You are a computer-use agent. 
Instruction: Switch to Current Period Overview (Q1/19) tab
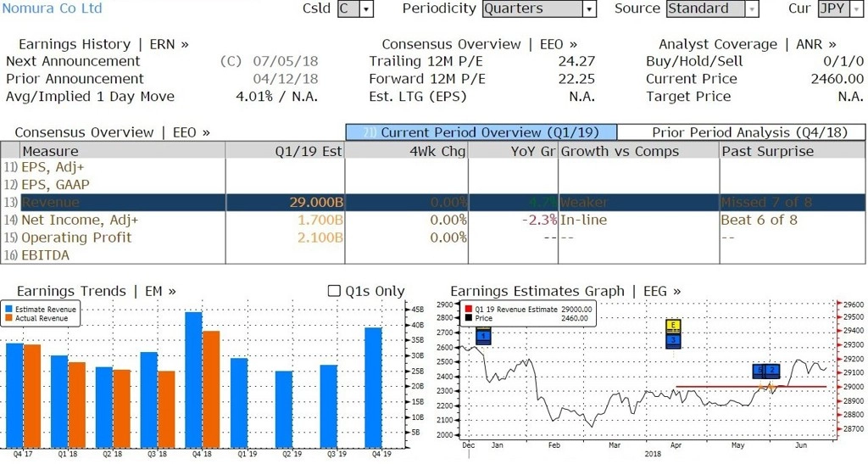coord(481,132)
